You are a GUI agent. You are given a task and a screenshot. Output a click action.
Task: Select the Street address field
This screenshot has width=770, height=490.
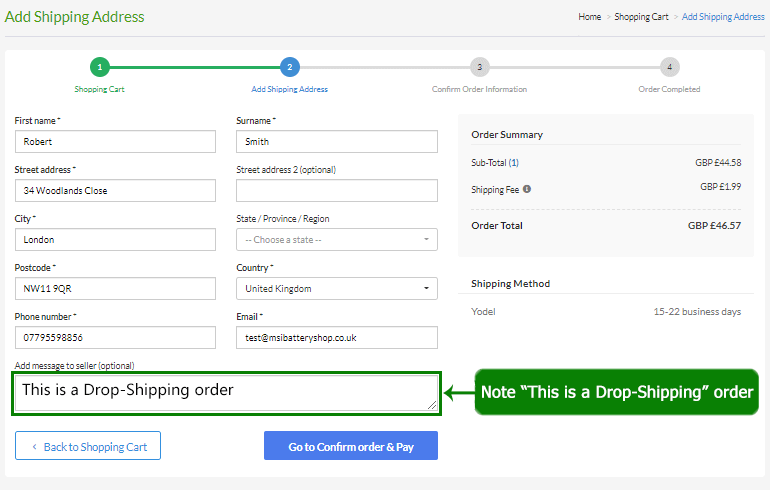tap(115, 191)
